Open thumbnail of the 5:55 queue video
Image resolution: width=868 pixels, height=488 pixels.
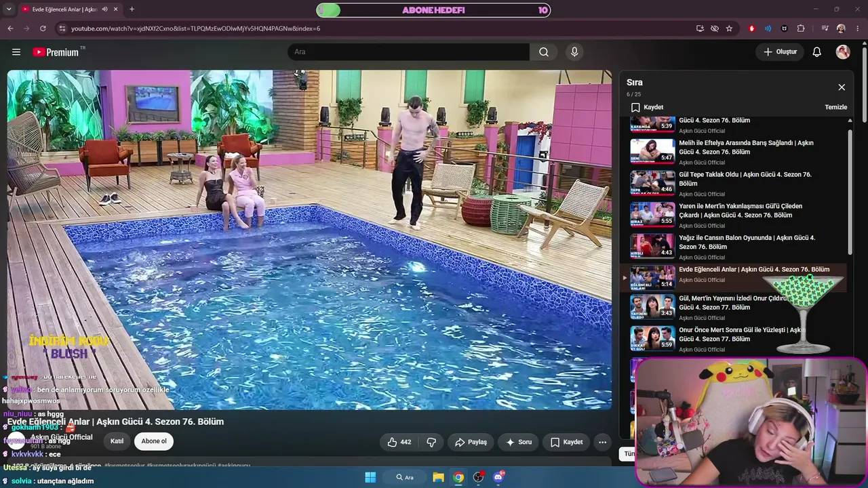click(652, 214)
